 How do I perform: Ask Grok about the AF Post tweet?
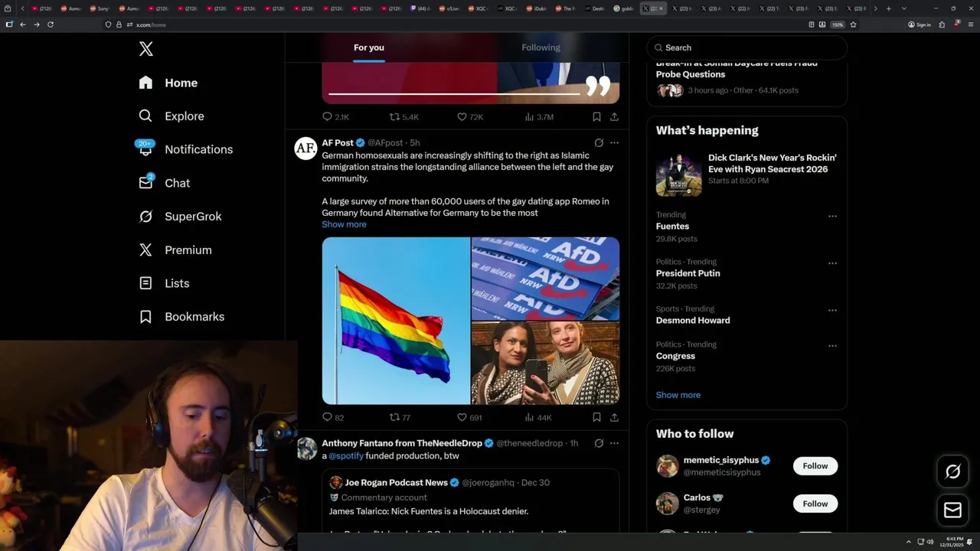(x=599, y=142)
